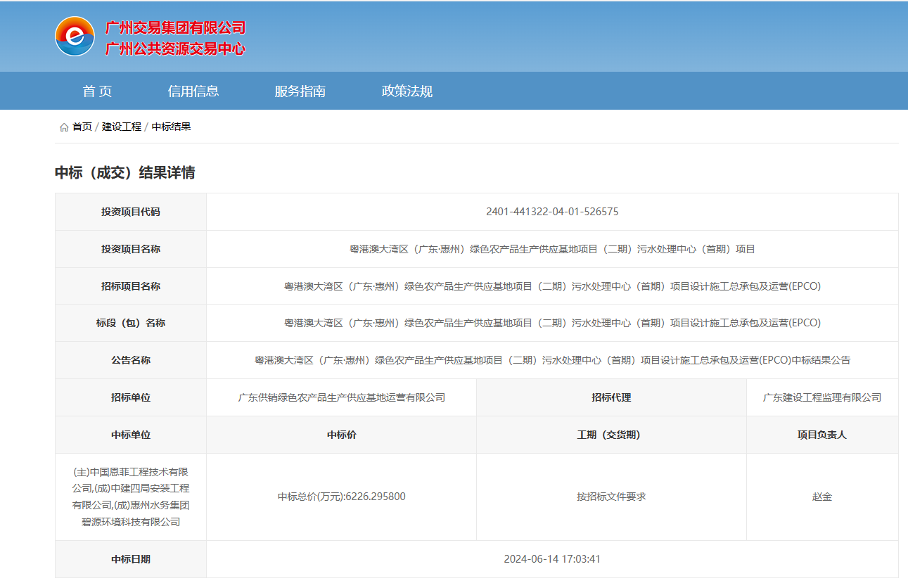This screenshot has width=908, height=588.
Task: Click the 广州公共资源交易中心 header title
Action: [175, 49]
